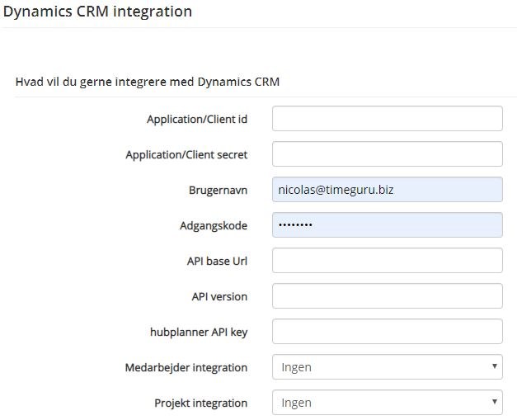The image size is (517, 420).
Task: Focus the Application/Client secret field
Action: [x=388, y=154]
